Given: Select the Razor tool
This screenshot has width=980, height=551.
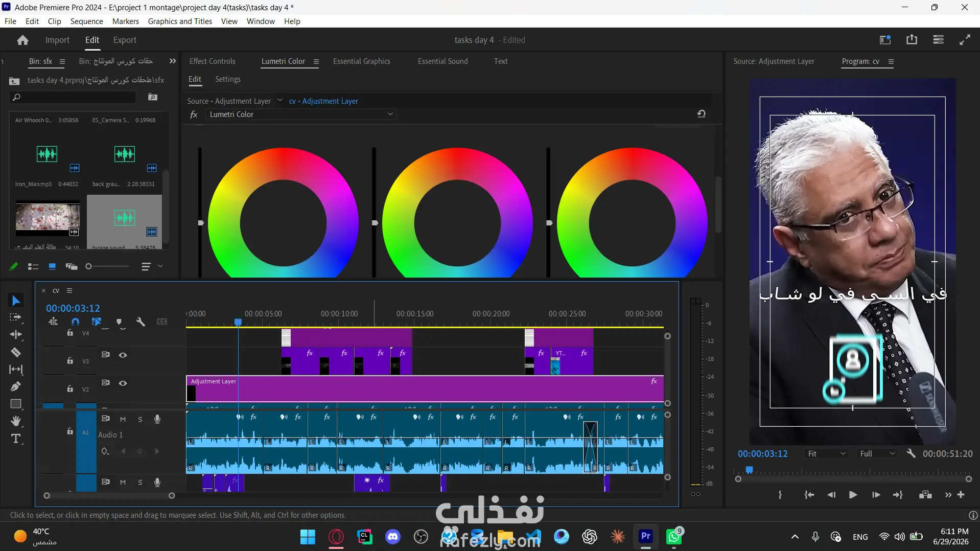Looking at the screenshot, I should [16, 352].
